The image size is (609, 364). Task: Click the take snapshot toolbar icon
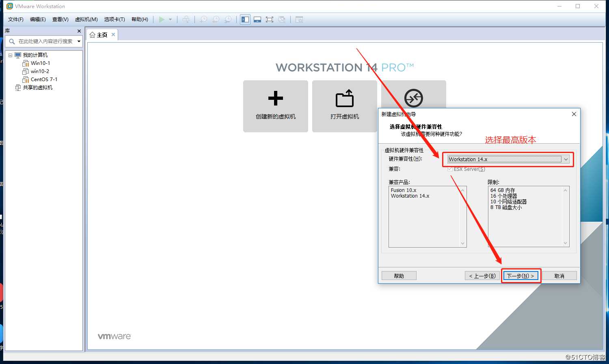tap(203, 19)
